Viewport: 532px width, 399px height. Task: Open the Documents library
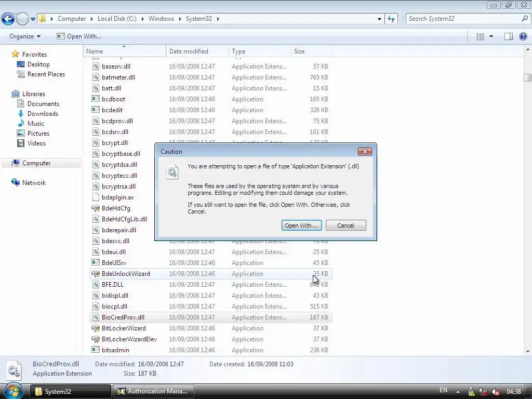pos(43,103)
